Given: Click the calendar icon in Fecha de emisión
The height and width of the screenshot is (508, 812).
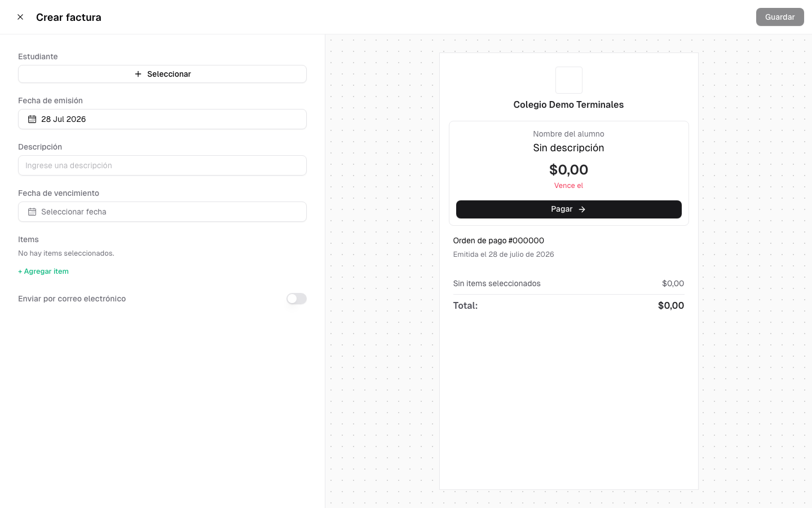Looking at the screenshot, I should click(32, 119).
